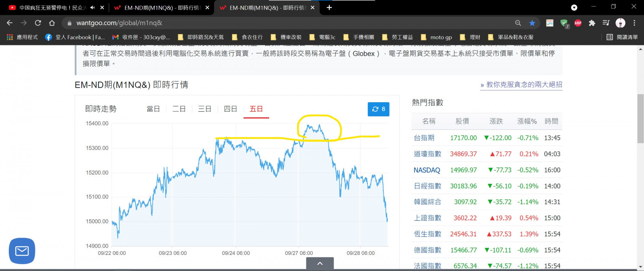Open tab search dropdown in title bar
This screenshot has width=644, height=271.
pos(574,8)
